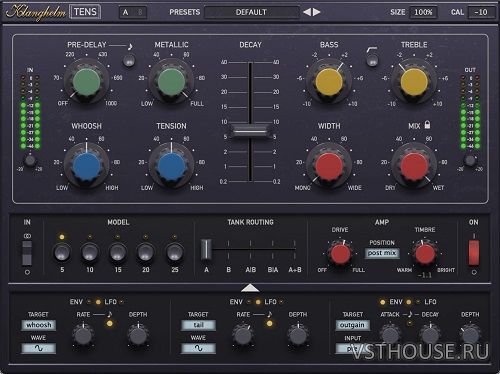
Task: Open the DEFAULT presets dropdown
Action: click(x=251, y=12)
